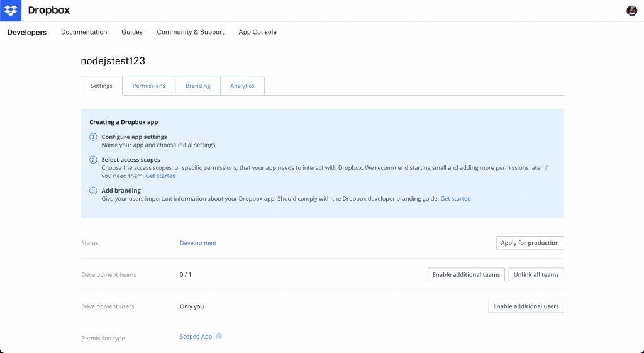
Task: Click the nodejstest123 app title
Action: [113, 61]
